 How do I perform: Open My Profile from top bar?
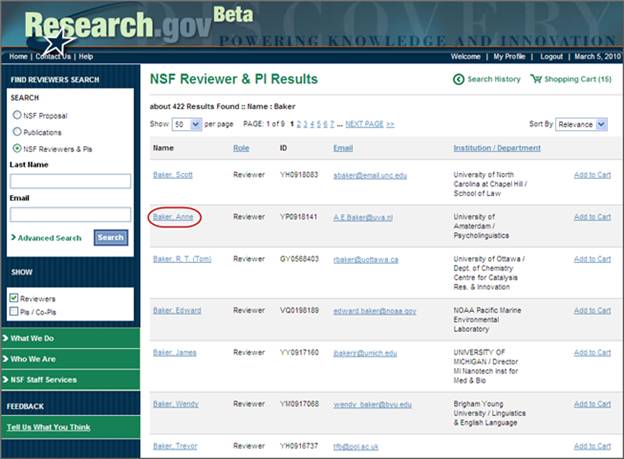pyautogui.click(x=509, y=56)
